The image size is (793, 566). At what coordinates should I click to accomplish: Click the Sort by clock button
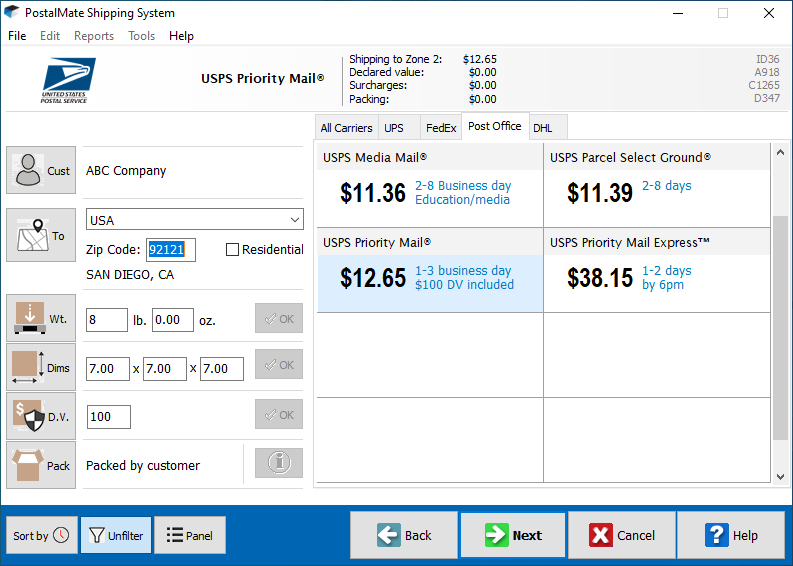41,535
